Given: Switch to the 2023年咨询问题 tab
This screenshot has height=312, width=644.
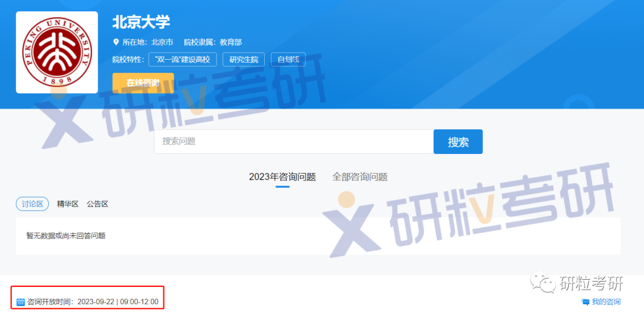Looking at the screenshot, I should (x=283, y=177).
